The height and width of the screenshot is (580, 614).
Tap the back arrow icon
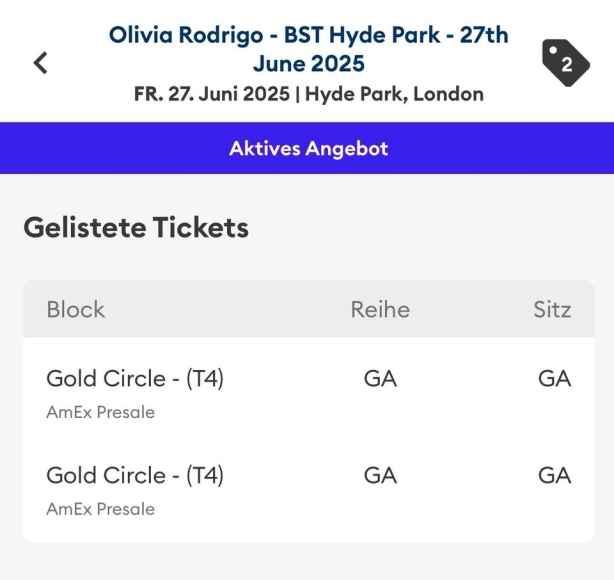[x=40, y=63]
